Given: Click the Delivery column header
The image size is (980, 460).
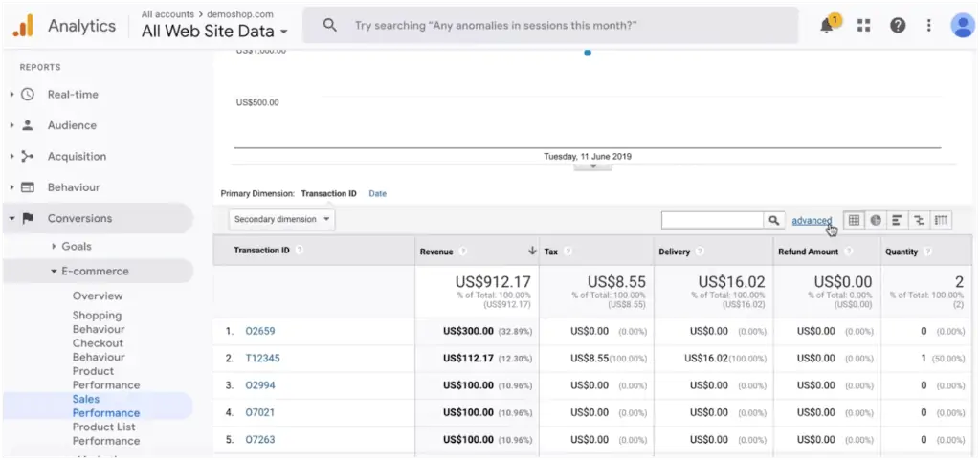Looking at the screenshot, I should tap(675, 252).
